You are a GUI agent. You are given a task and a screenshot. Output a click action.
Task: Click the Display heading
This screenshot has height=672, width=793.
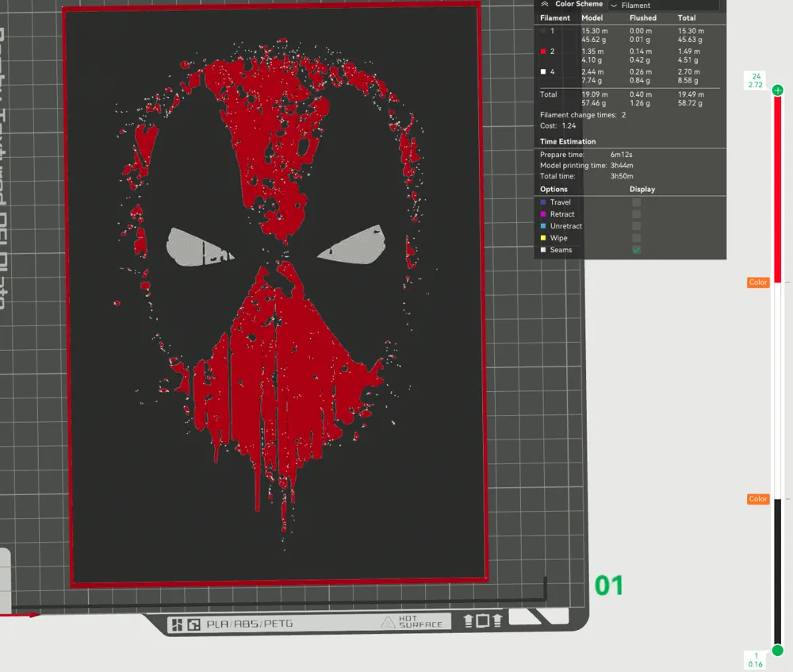click(642, 190)
